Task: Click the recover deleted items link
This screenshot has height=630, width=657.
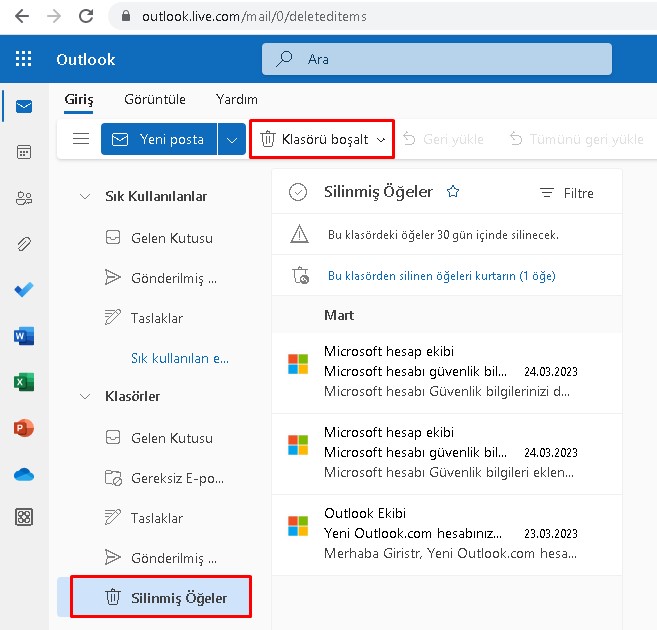Action: (x=441, y=275)
